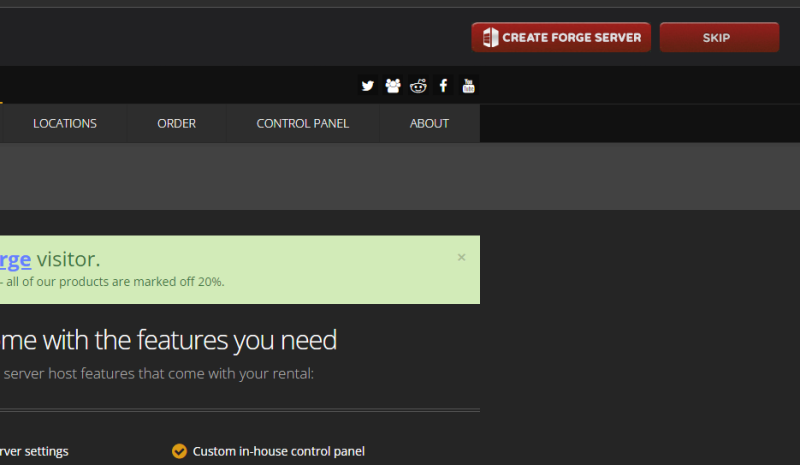This screenshot has width=800, height=465.
Task: Select the 'Custom in-house control panel' text
Action: tap(279, 451)
